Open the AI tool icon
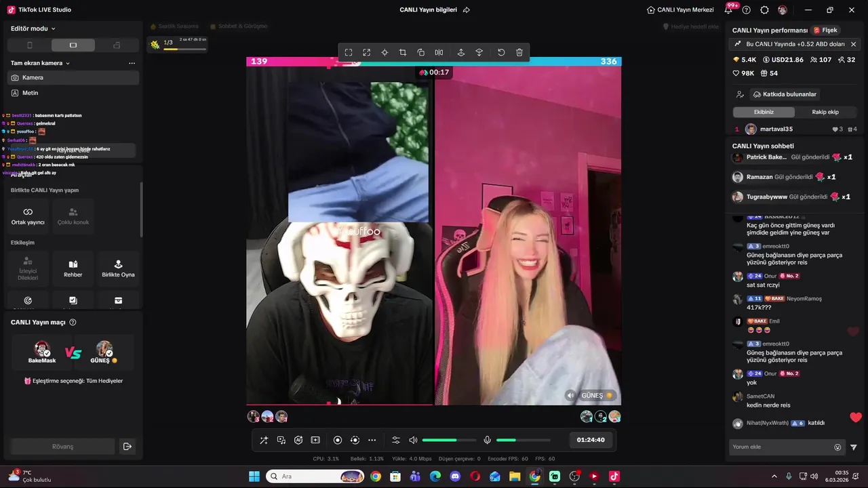This screenshot has width=868, height=488. point(298,440)
